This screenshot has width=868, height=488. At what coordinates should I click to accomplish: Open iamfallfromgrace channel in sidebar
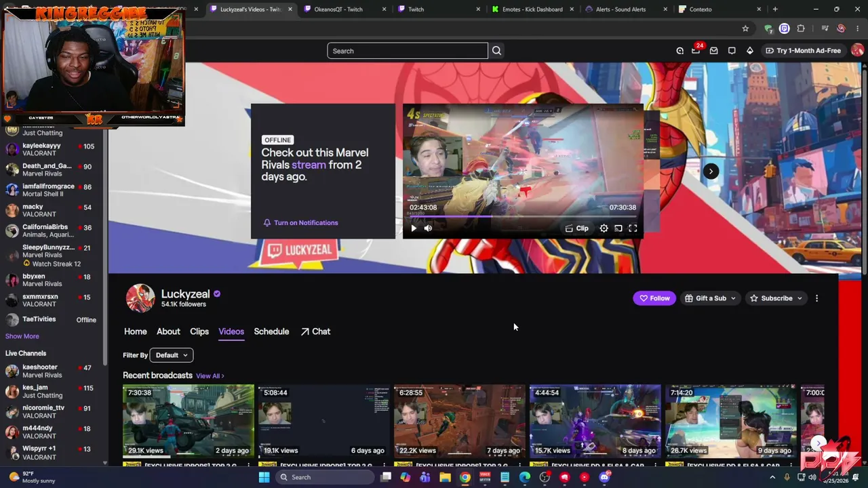[x=51, y=190]
